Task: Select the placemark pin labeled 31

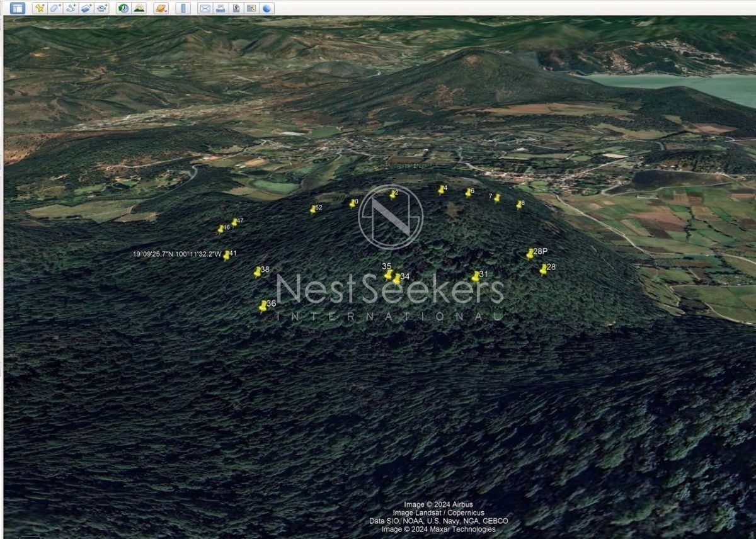Action: [x=476, y=276]
